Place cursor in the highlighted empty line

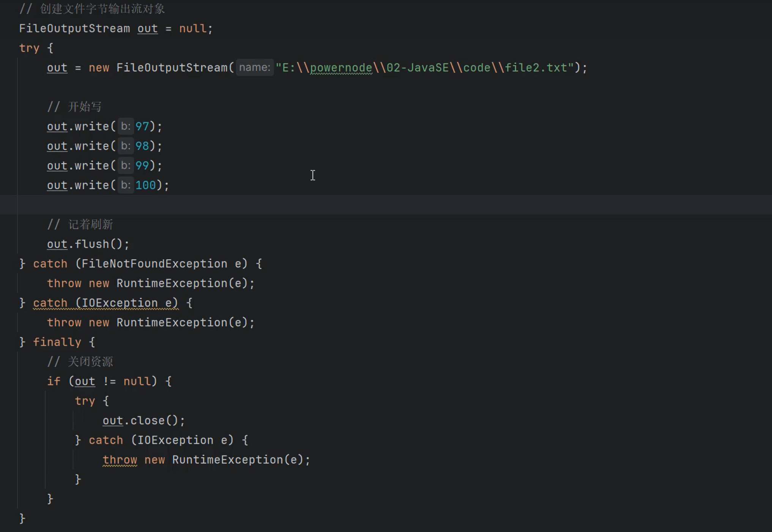[386, 205]
